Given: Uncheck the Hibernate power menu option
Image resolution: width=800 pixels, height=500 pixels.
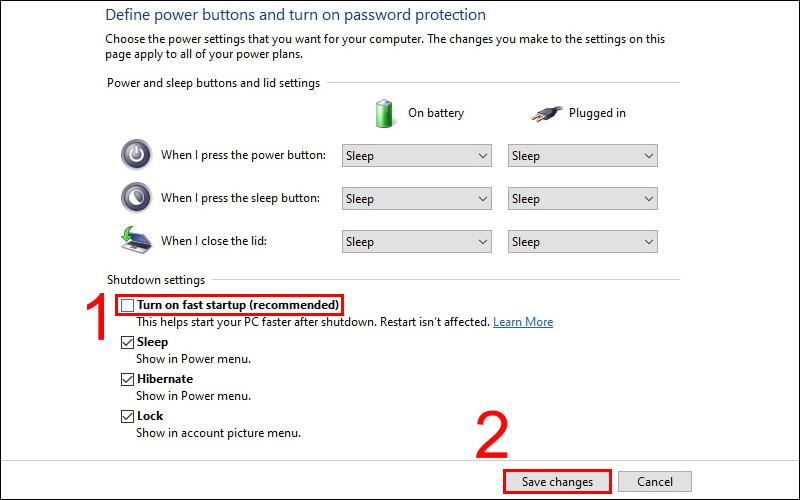Looking at the screenshot, I should pyautogui.click(x=127, y=379).
